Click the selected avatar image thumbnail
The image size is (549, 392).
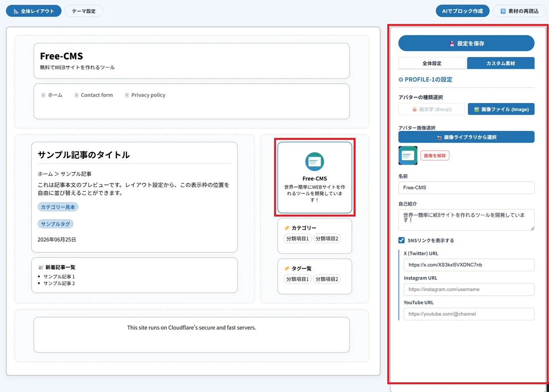point(408,156)
